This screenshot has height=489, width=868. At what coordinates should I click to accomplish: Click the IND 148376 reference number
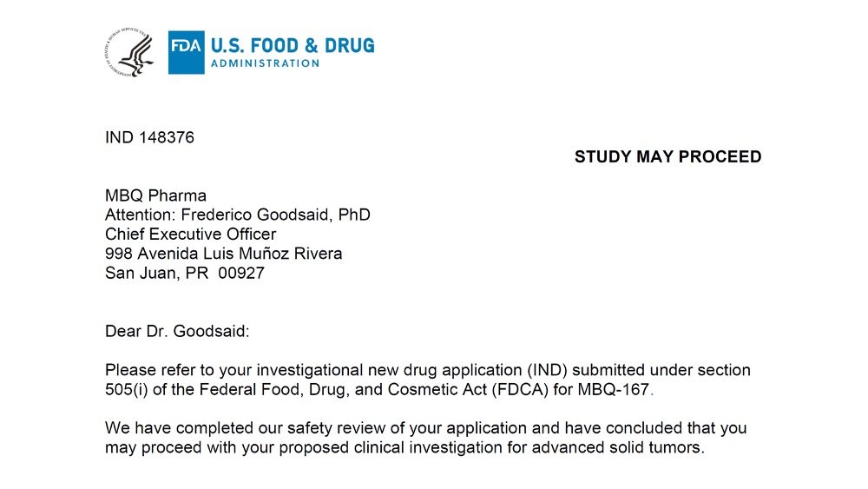click(149, 137)
